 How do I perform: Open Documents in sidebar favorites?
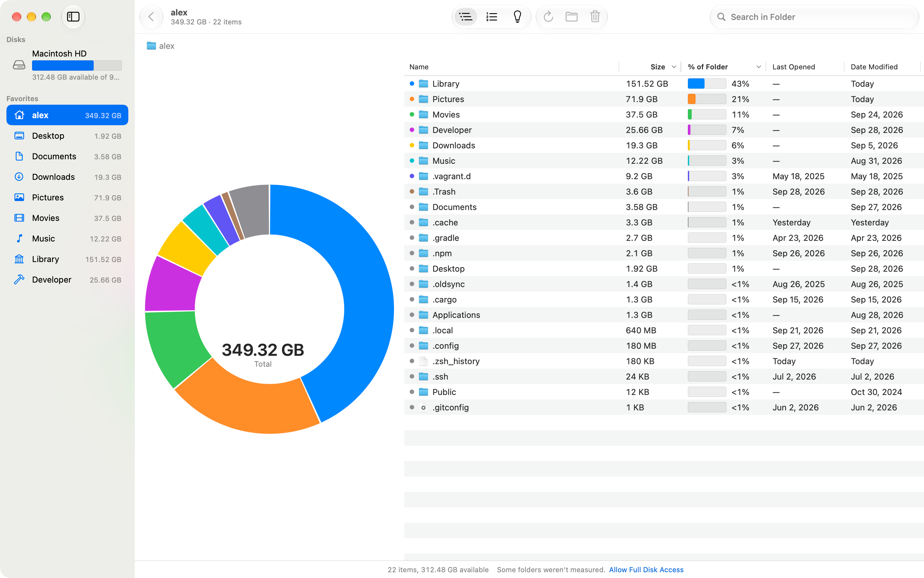[x=67, y=156]
